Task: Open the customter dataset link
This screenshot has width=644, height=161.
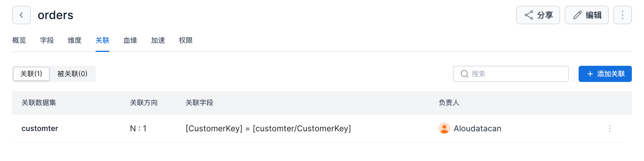Action: 40,128
